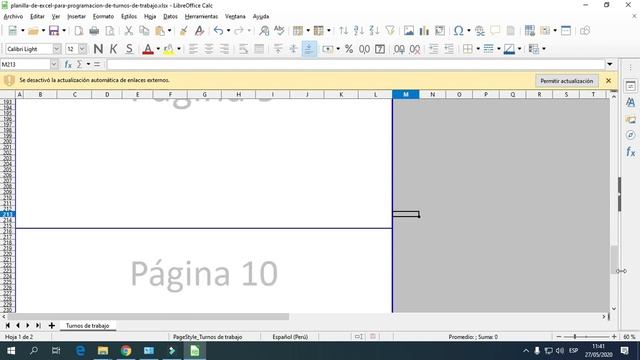
Task: Click the Delete decimal place icon
Action: click(x=415, y=49)
